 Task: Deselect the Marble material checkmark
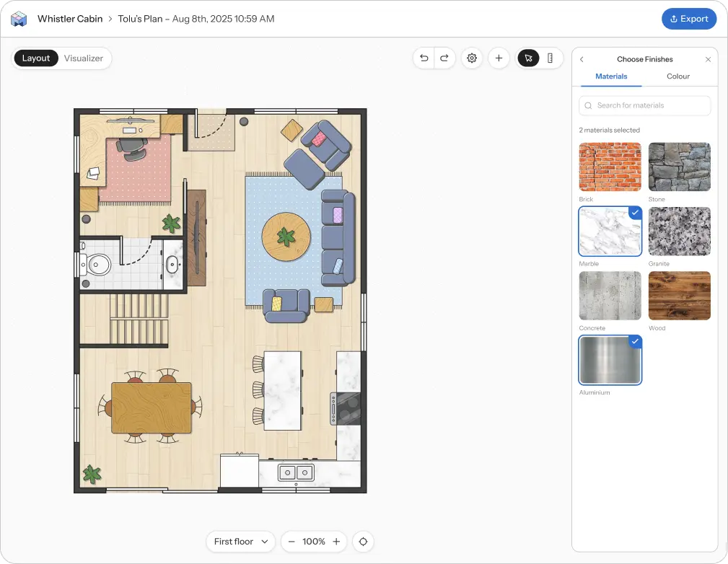[x=635, y=212]
